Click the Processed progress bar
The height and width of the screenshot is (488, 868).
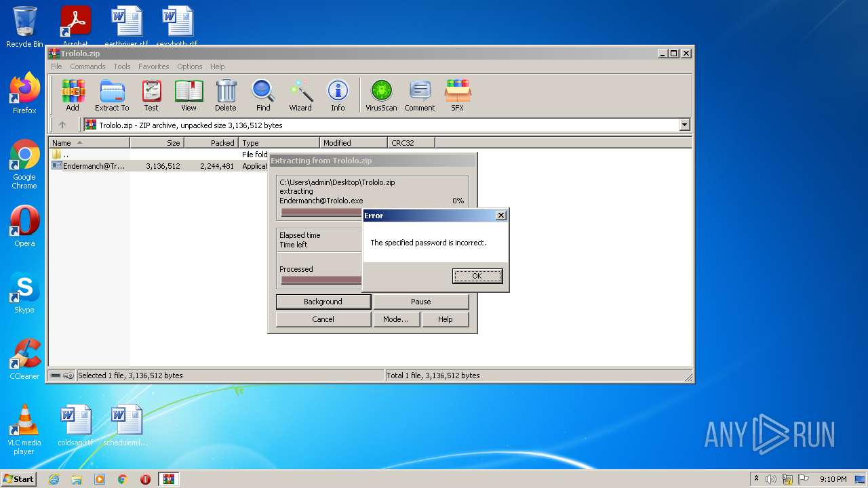pos(321,280)
